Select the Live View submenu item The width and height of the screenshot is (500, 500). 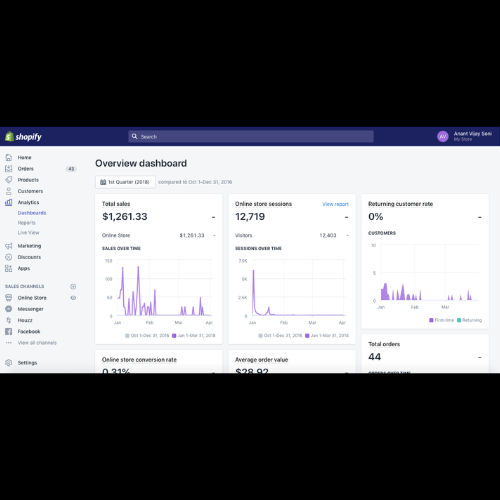pos(28,232)
